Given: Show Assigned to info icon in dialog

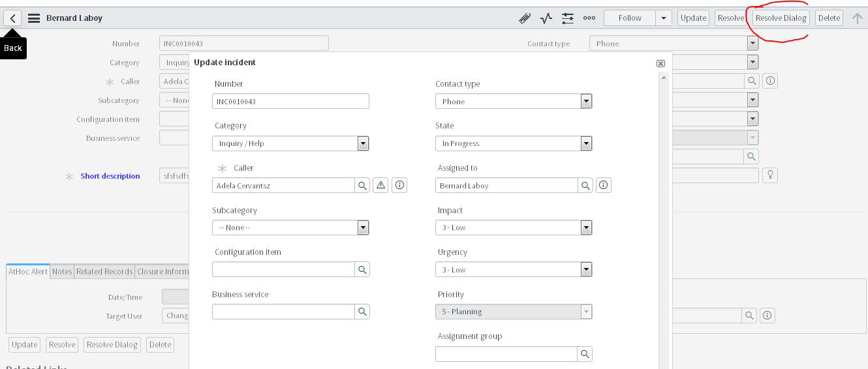Looking at the screenshot, I should coord(604,186).
